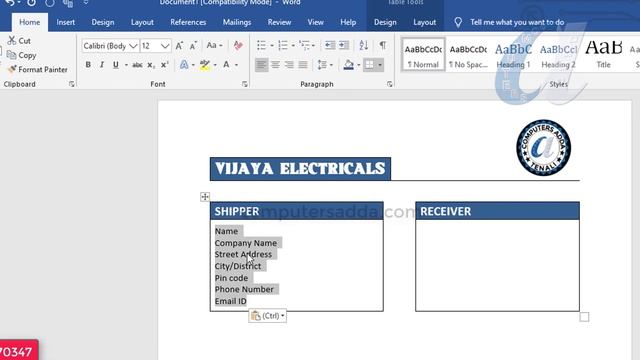The image size is (640, 360).
Task: Click the table resize handle square
Action: 584,317
